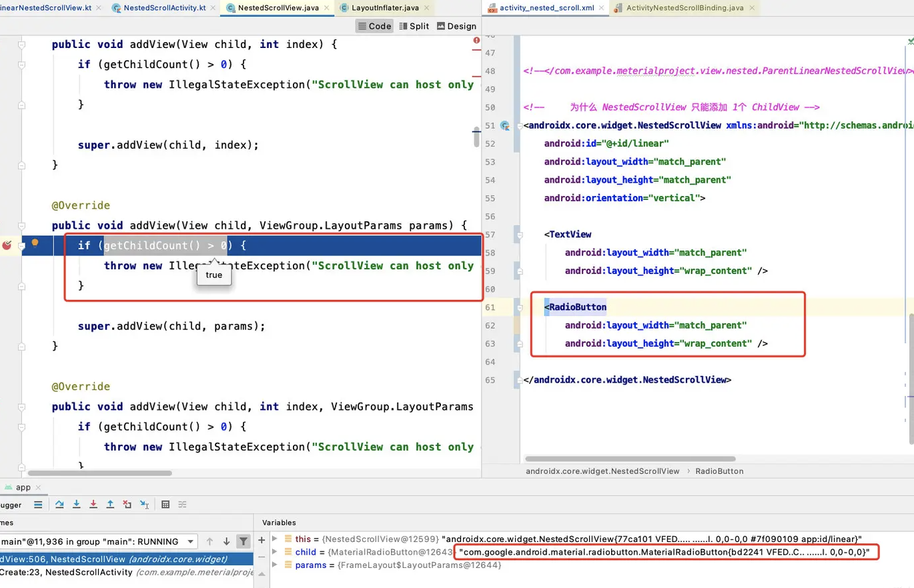The width and height of the screenshot is (914, 588).
Task: Collapse fold at addView with LayoutParams params method
Action: pos(21,226)
